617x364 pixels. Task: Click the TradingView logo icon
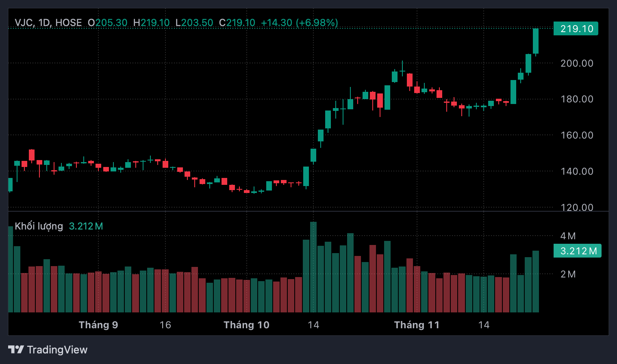(16, 350)
